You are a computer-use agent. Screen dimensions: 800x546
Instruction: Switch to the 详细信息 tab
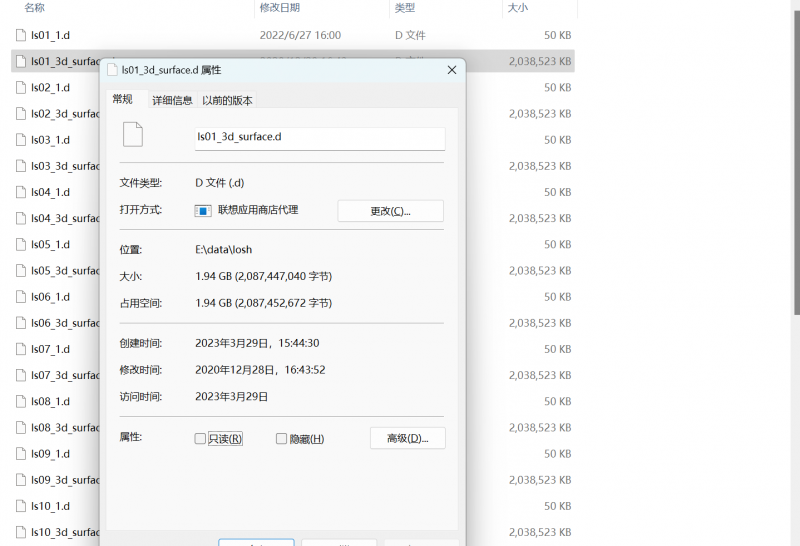172,100
